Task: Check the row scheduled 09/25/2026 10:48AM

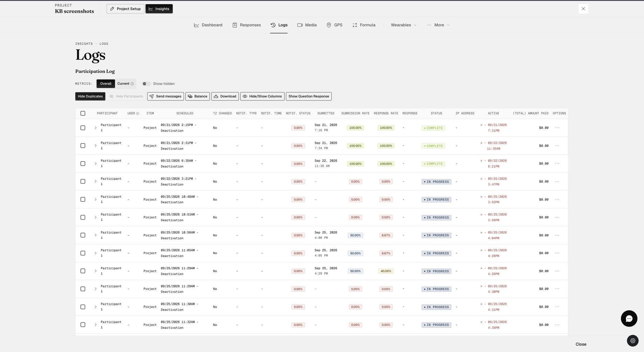Action: [x=83, y=199]
